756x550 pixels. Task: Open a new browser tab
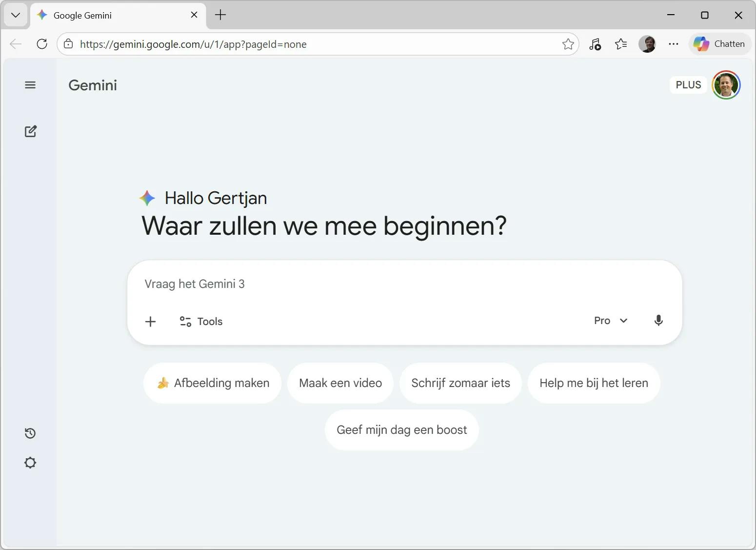point(220,15)
